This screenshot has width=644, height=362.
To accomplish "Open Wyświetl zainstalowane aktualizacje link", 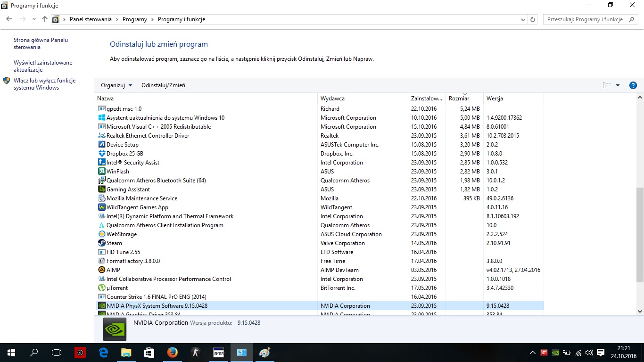I will coord(43,66).
